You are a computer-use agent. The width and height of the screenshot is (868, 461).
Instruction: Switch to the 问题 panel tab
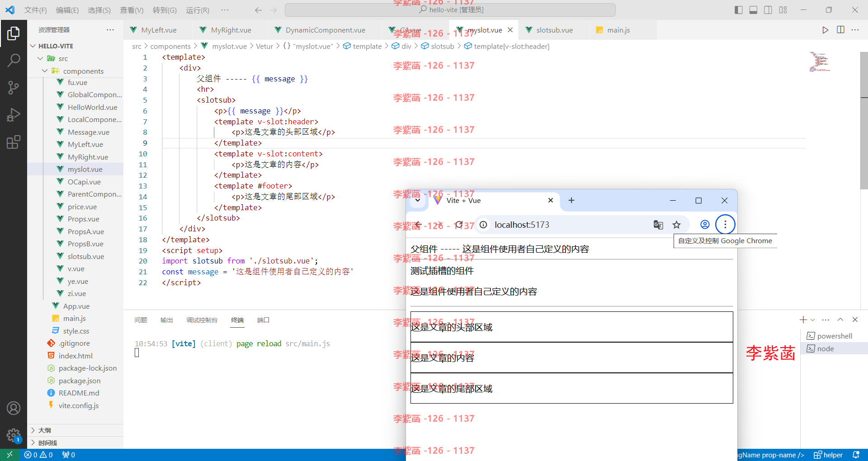[141, 320]
